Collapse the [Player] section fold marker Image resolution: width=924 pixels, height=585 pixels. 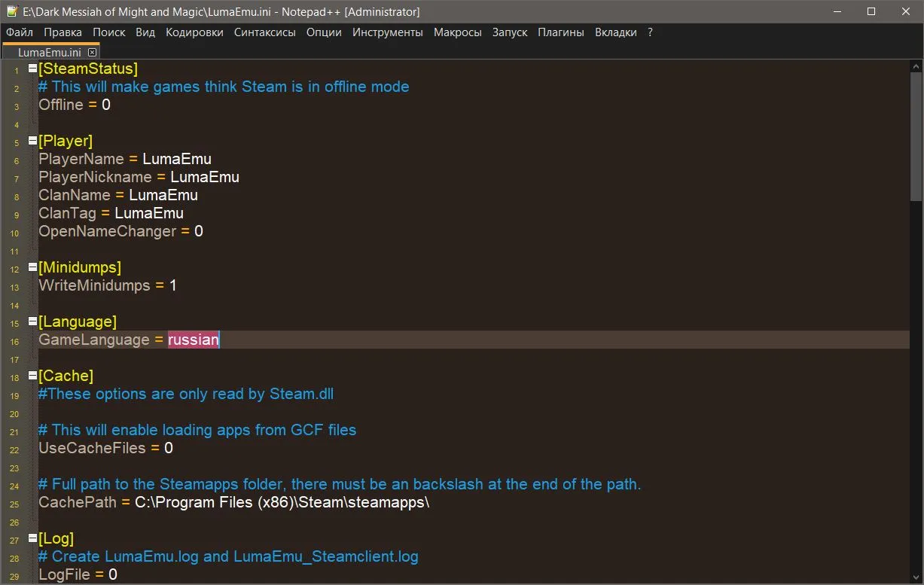click(x=32, y=141)
